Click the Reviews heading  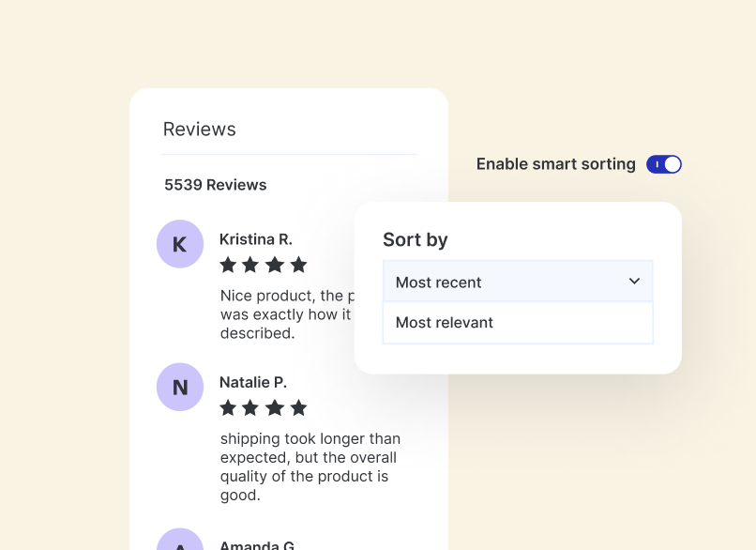click(200, 130)
